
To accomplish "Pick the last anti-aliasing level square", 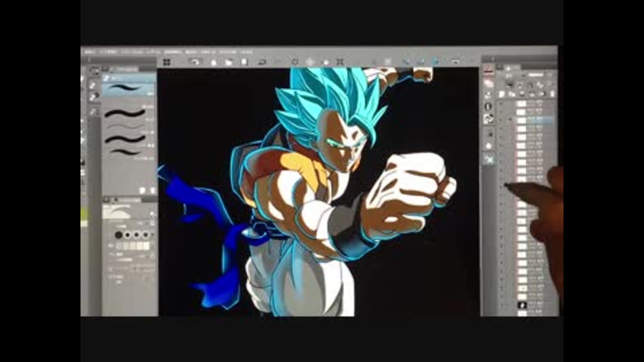I will (x=146, y=246).
